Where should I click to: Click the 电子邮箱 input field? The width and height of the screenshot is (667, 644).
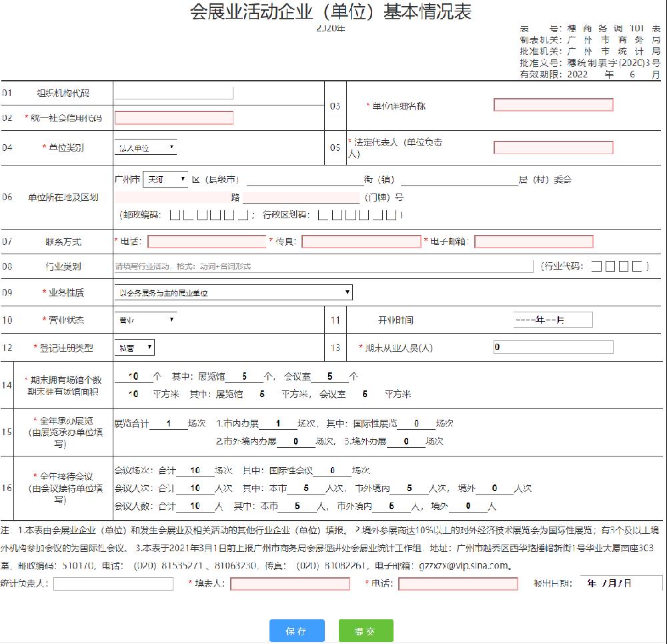click(x=534, y=242)
